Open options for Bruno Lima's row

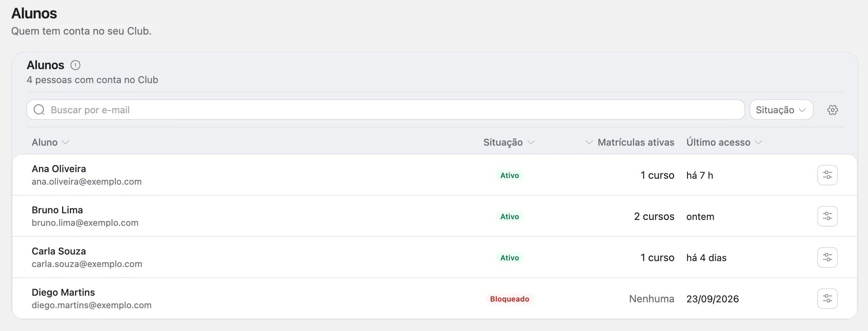click(828, 216)
